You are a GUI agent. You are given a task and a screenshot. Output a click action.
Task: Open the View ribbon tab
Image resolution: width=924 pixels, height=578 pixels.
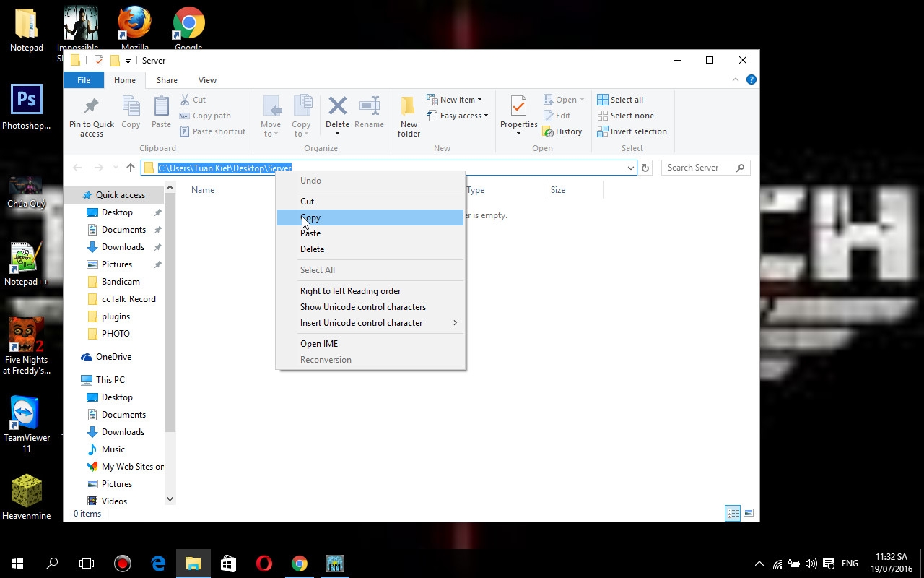pyautogui.click(x=207, y=80)
